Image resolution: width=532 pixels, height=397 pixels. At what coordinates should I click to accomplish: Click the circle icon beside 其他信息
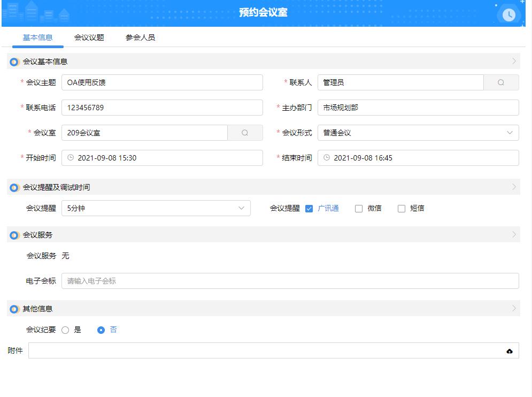[13, 308]
